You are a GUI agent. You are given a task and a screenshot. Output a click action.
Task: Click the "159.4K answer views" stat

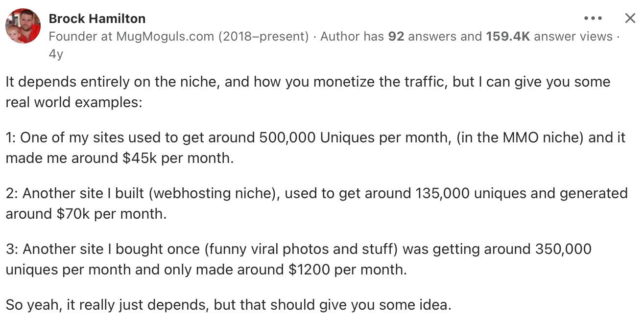(549, 37)
